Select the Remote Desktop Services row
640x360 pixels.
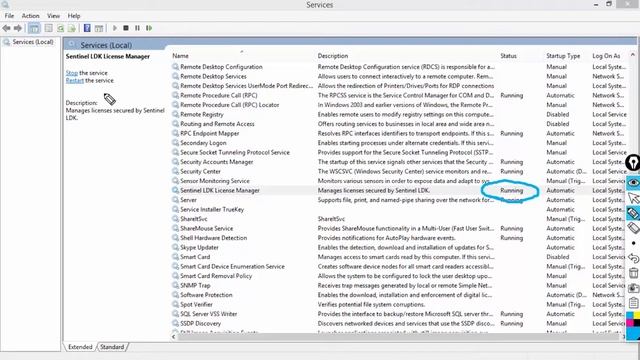pos(398,76)
